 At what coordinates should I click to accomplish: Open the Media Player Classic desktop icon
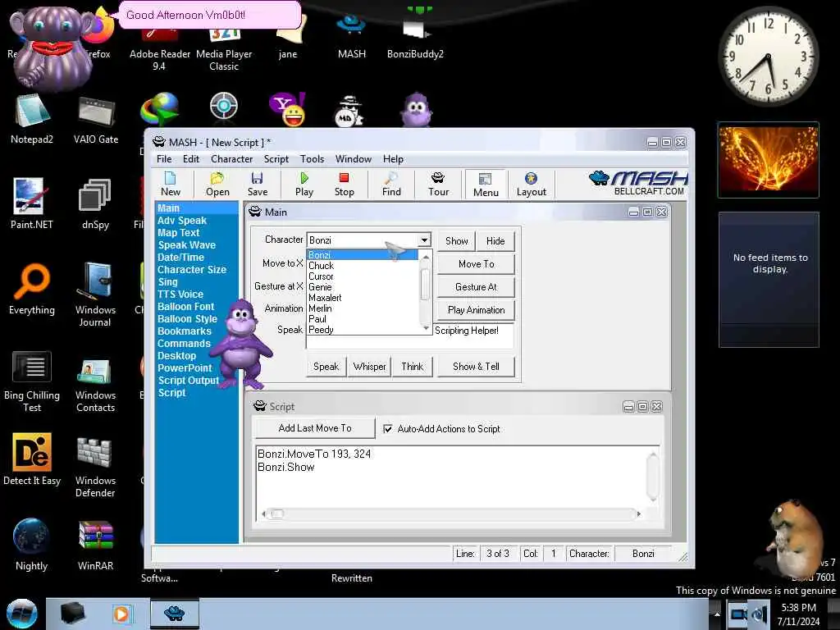(x=224, y=47)
